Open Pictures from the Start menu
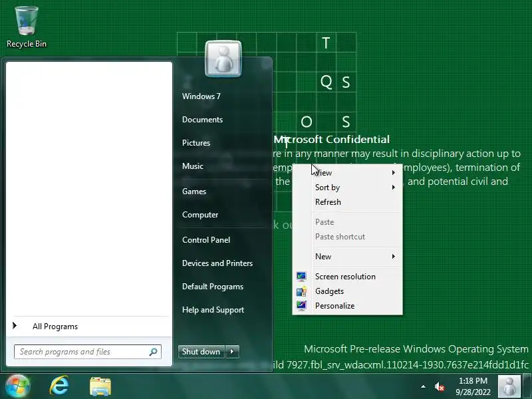Image resolution: width=532 pixels, height=399 pixels. 196,143
